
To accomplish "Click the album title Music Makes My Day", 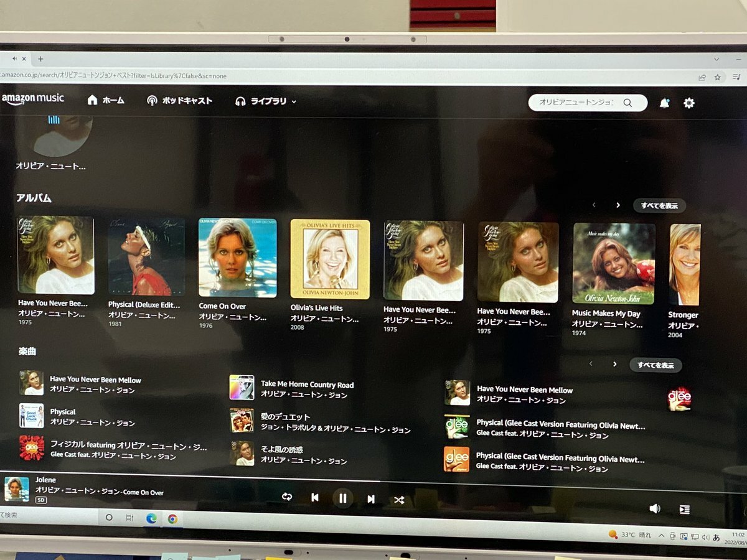I will coord(606,314).
